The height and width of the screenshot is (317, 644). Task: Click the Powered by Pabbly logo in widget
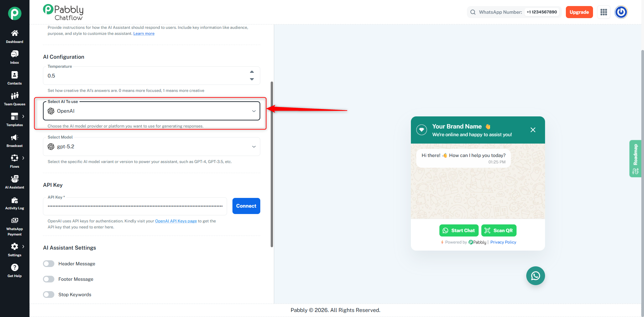[477, 242]
